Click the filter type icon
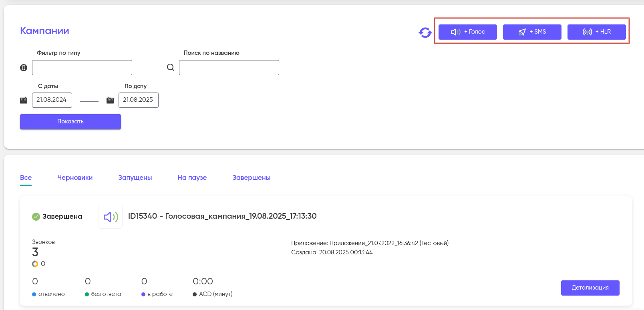Screen dimensions: 644x310 [x=24, y=68]
